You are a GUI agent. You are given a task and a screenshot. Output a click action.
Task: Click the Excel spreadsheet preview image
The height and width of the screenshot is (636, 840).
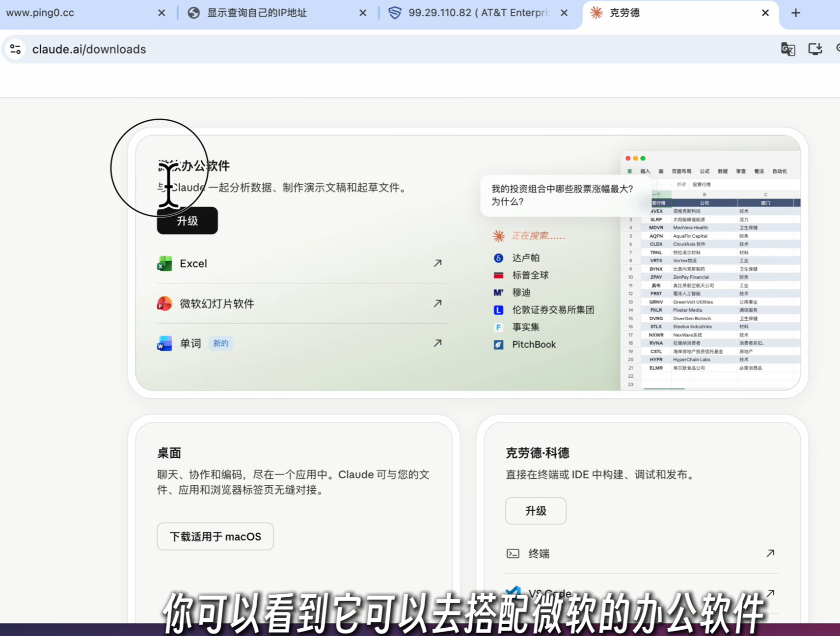(710, 271)
